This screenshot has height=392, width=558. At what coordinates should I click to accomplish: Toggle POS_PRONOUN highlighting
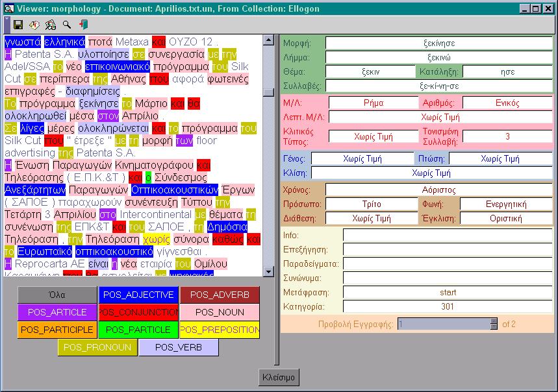[97, 347]
